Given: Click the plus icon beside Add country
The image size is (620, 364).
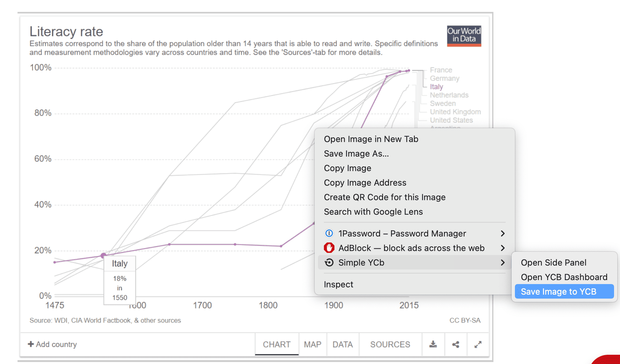Looking at the screenshot, I should pyautogui.click(x=31, y=344).
